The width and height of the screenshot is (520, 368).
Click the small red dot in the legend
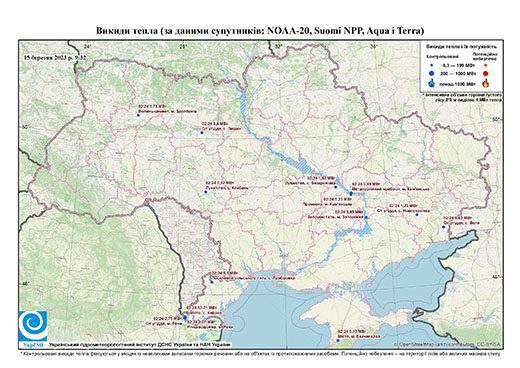485,65
